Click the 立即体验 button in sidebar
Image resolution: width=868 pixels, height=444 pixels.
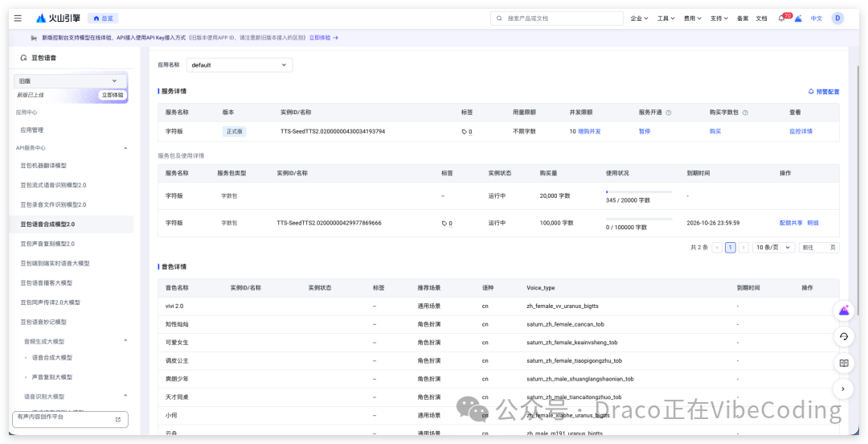tap(113, 95)
